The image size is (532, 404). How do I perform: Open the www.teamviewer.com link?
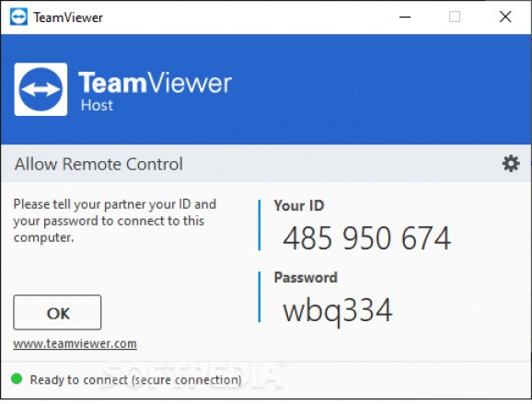[x=75, y=343]
